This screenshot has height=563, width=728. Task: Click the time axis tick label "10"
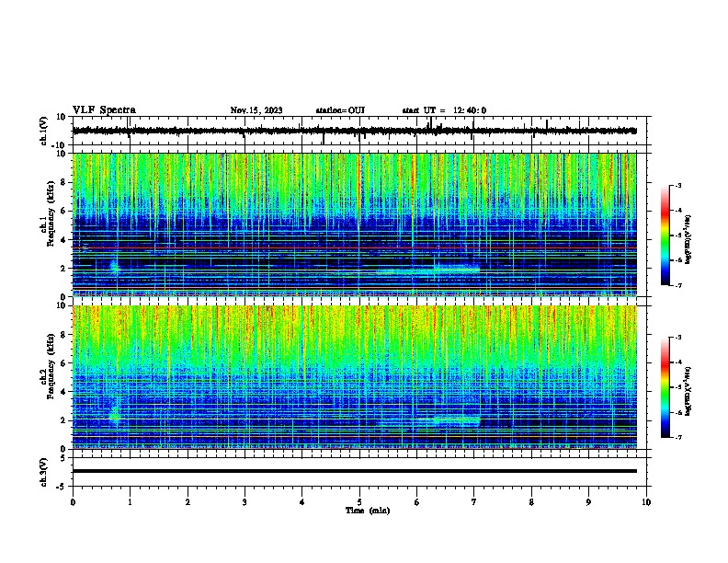click(x=646, y=502)
